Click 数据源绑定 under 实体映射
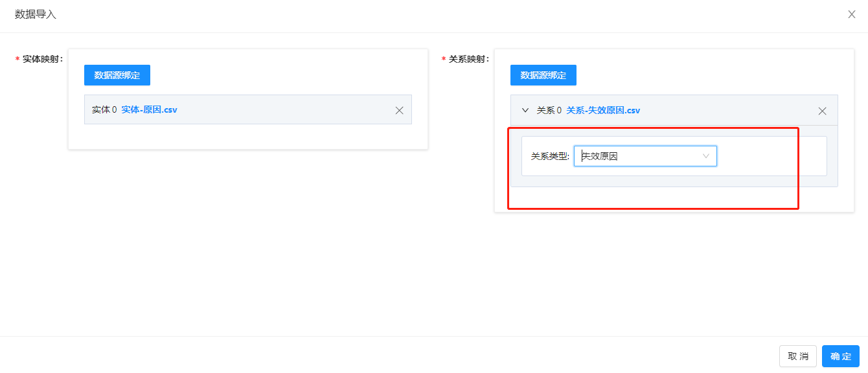This screenshot has height=373, width=868. tap(117, 75)
